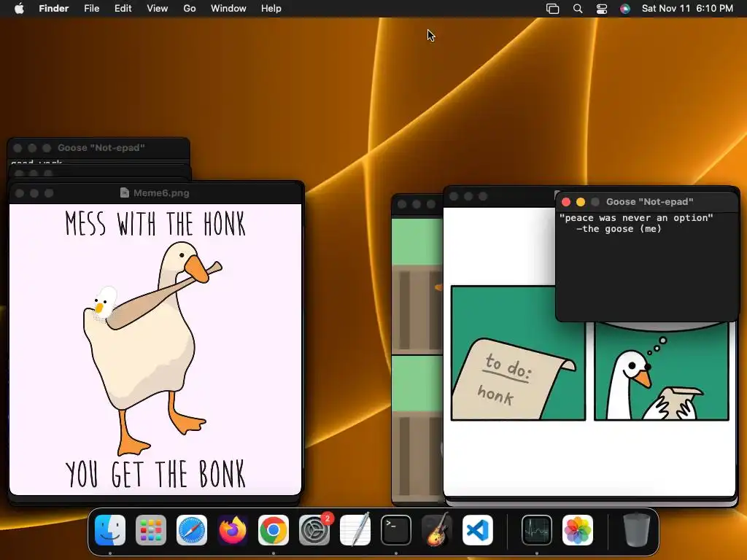Open the Trash in the Dock

pos(636,530)
